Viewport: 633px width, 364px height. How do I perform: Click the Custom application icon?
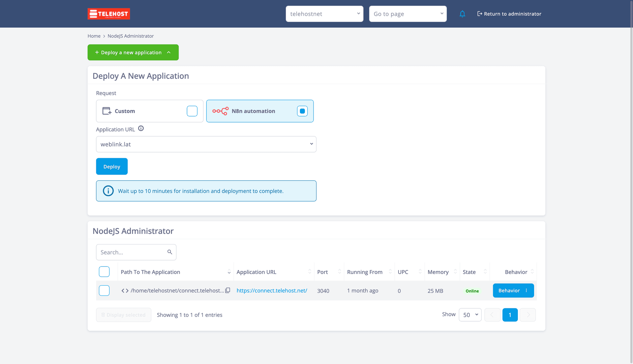[107, 111]
